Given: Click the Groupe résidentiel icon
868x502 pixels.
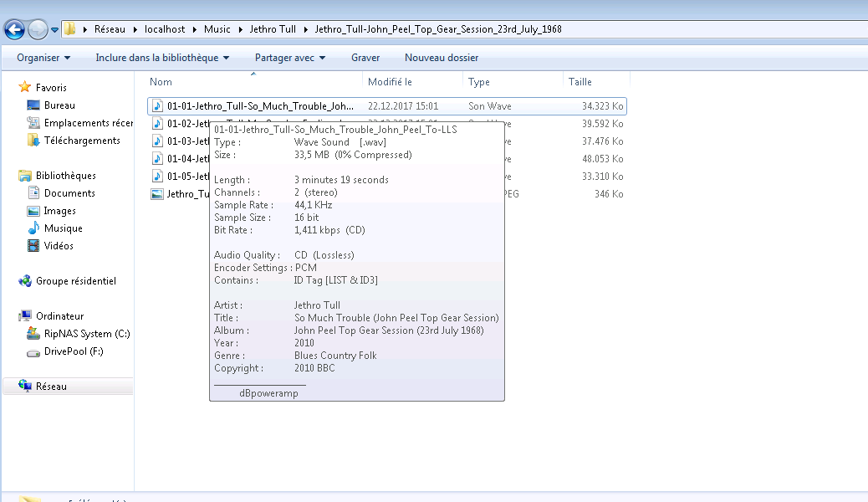Looking at the screenshot, I should click(x=25, y=281).
